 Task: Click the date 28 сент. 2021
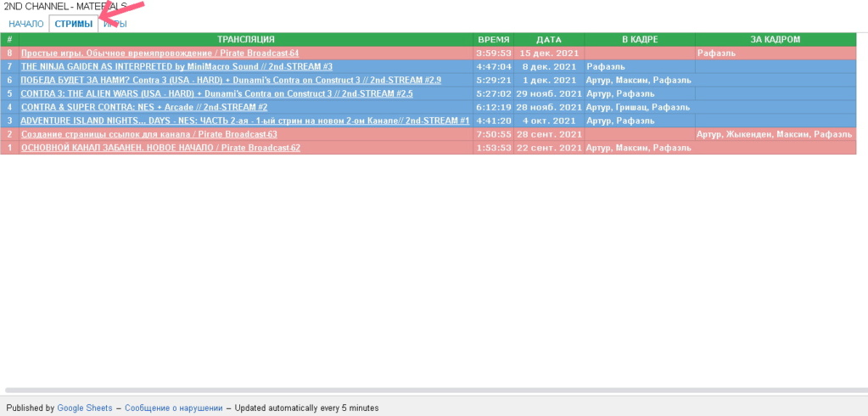[549, 134]
